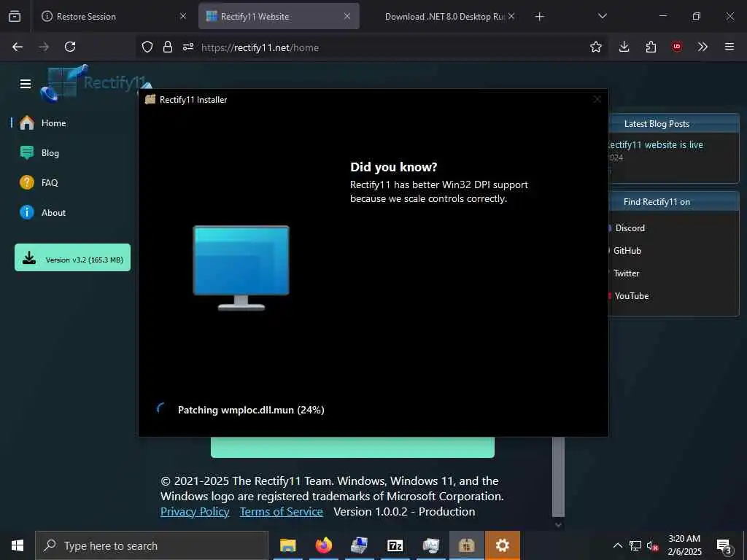Close the Restore Session tab
Screen dimensions: 747x560
point(183,16)
